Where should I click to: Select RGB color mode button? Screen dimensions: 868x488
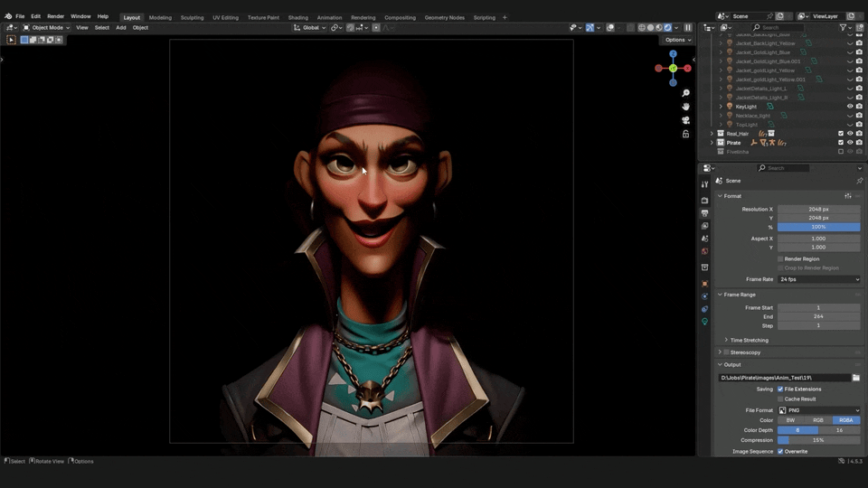pyautogui.click(x=818, y=420)
